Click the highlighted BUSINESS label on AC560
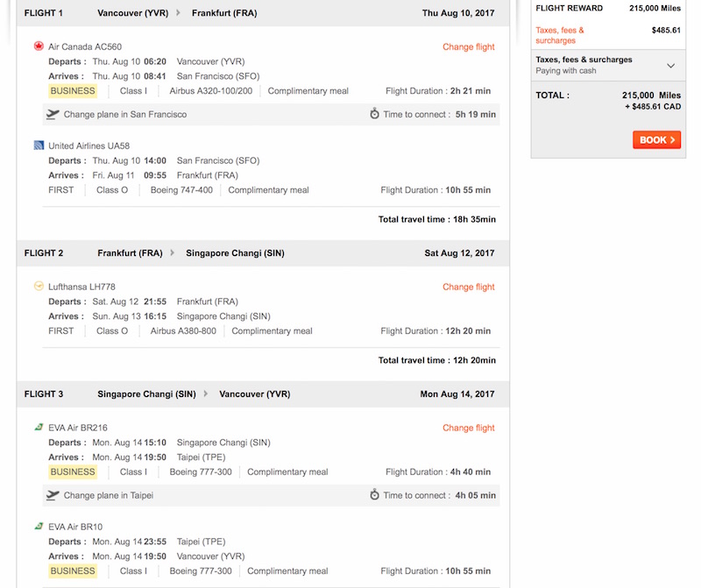 tap(73, 91)
